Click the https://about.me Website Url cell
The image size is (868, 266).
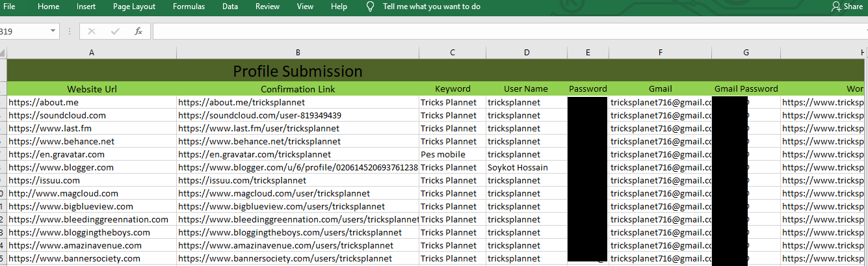click(92, 102)
